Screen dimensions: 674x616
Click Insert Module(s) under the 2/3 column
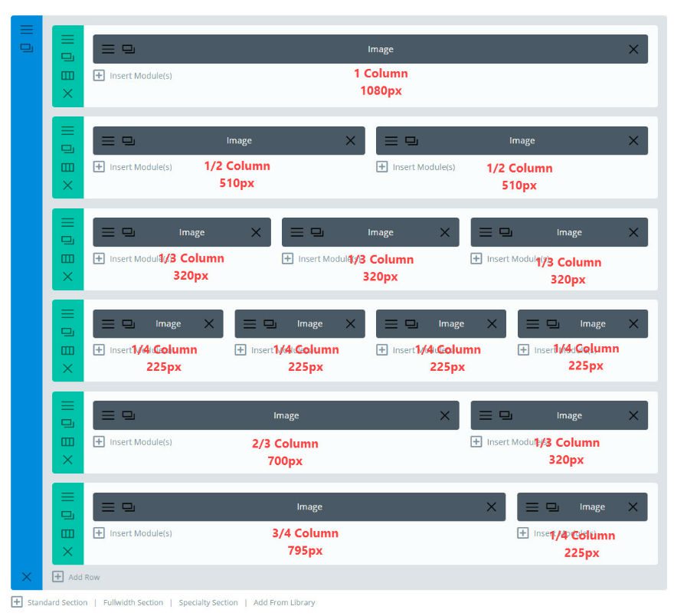(x=133, y=442)
